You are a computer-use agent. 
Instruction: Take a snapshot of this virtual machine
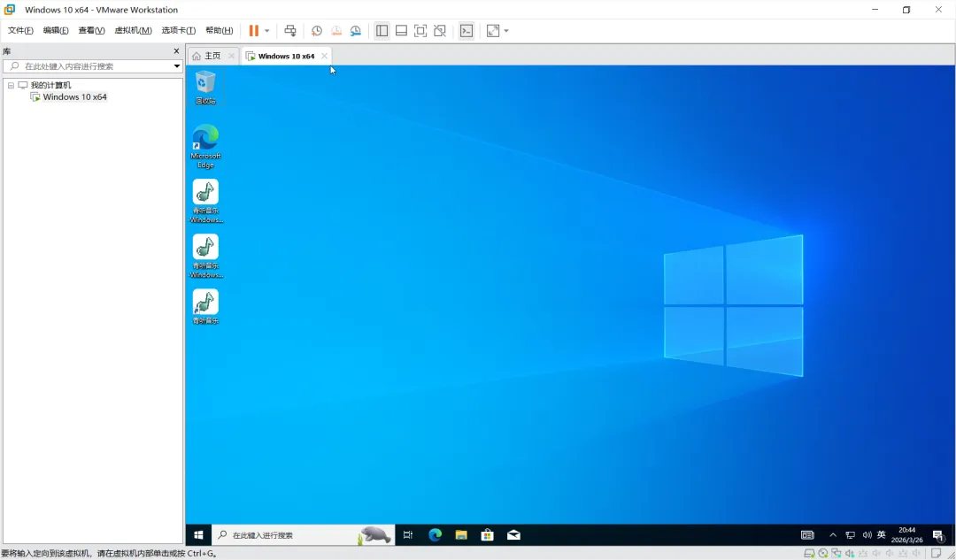tap(316, 30)
